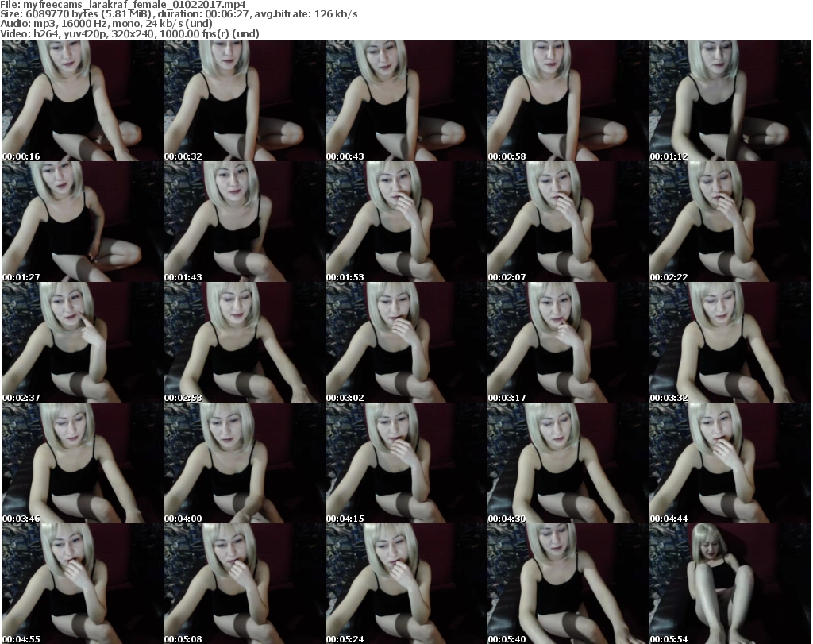Pick the frame timestamped 00:03:32
The width and height of the screenshot is (813, 644).
coord(730,342)
